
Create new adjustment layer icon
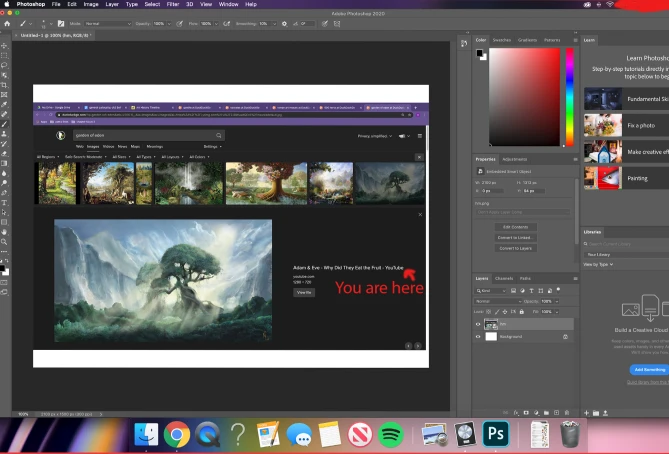pos(536,413)
